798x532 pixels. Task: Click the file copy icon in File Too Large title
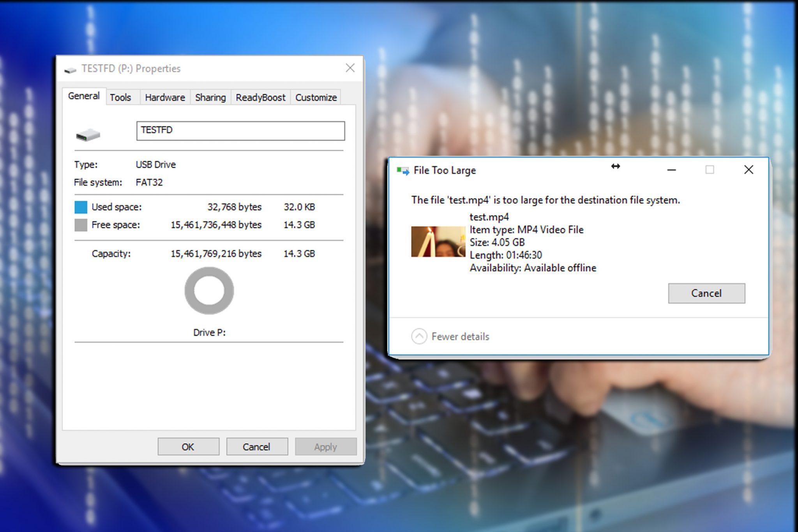(403, 171)
